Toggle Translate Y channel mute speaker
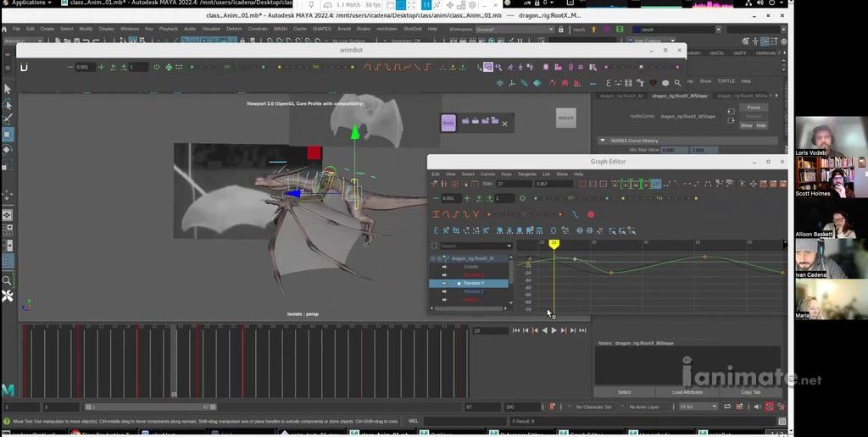The image size is (868, 437). click(x=444, y=283)
